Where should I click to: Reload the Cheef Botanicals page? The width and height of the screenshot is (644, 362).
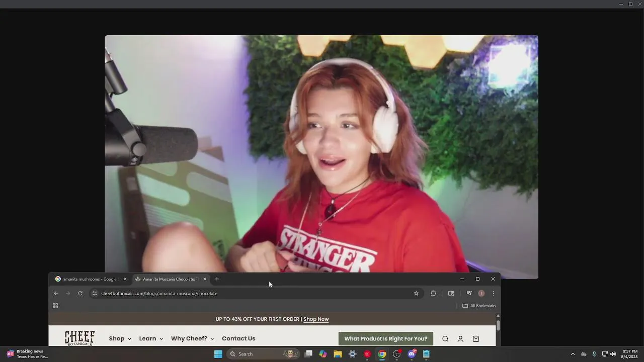[80, 293]
